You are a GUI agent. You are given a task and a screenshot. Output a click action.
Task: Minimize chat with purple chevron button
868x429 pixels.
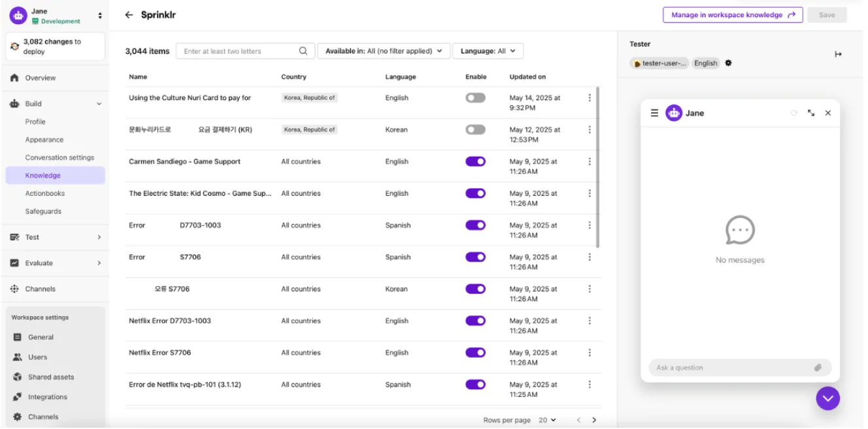click(828, 398)
